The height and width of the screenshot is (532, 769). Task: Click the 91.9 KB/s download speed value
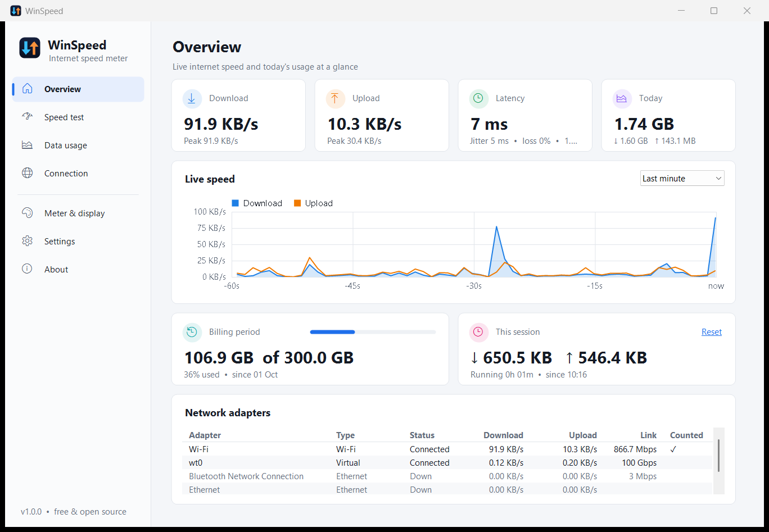pos(221,124)
